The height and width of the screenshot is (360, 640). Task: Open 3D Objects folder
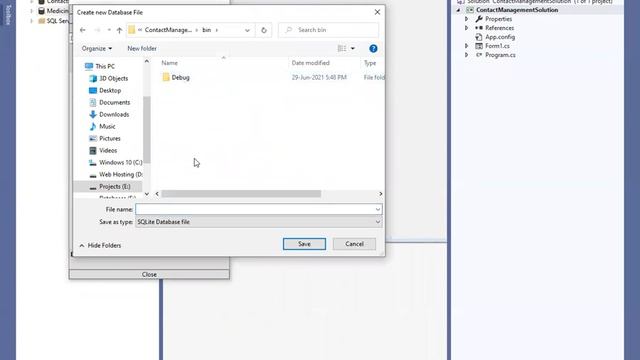click(x=113, y=78)
